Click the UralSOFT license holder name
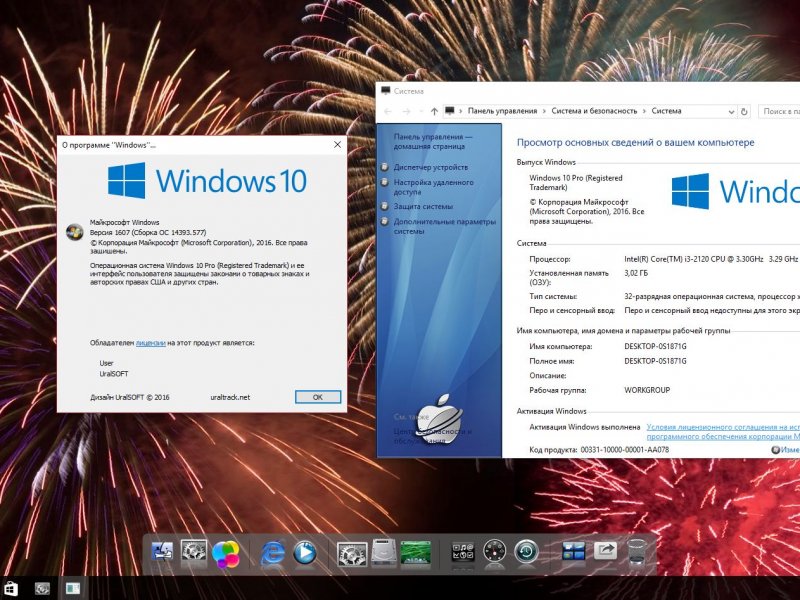 pos(114,374)
